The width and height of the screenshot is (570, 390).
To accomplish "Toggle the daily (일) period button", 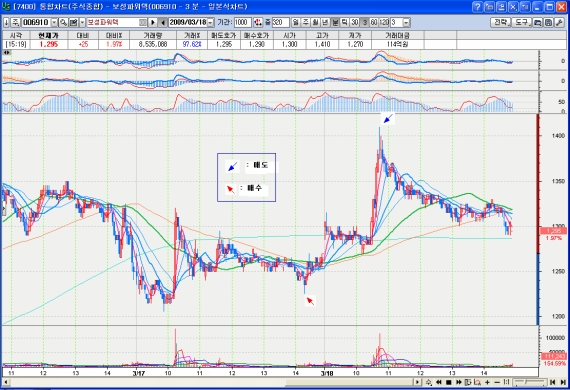I will (296, 23).
